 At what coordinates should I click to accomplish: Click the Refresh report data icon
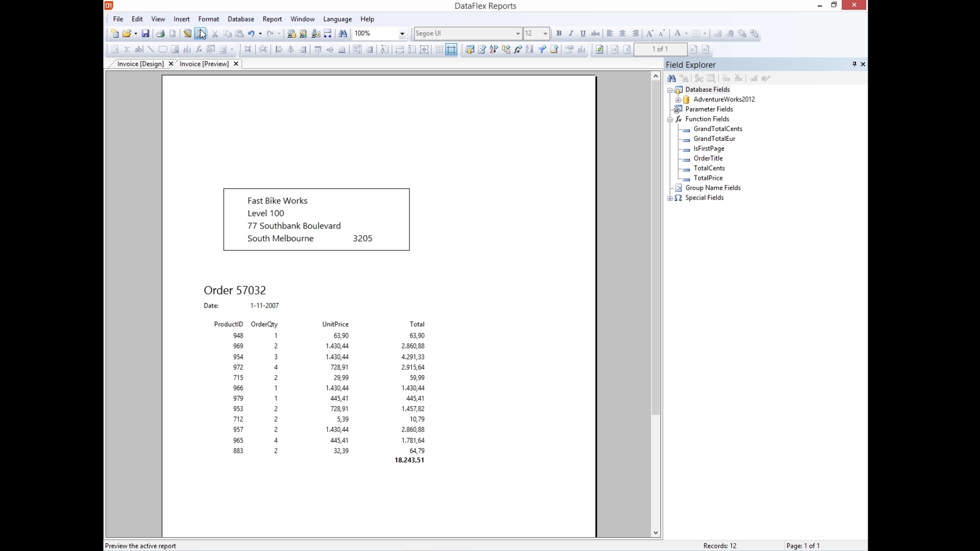pyautogui.click(x=600, y=49)
